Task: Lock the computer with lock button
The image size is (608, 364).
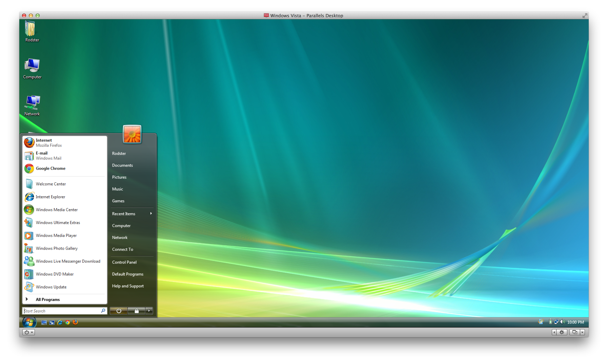Action: 137,311
